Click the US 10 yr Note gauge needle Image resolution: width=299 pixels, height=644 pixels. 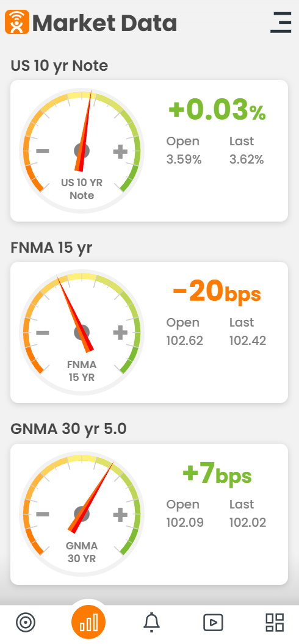click(84, 130)
